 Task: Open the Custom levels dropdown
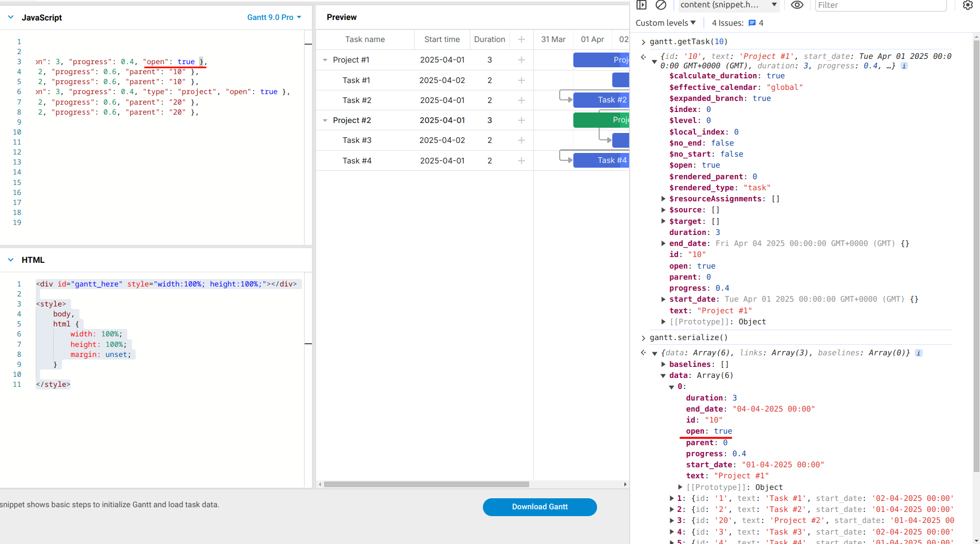[x=665, y=23]
